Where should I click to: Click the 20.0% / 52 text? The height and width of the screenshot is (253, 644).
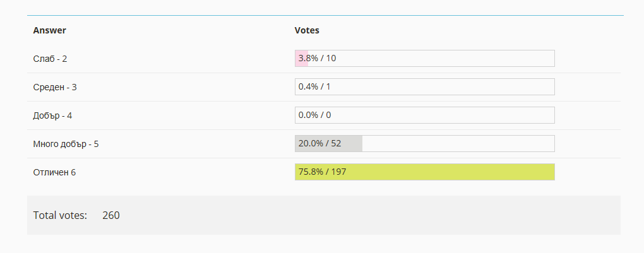pyautogui.click(x=319, y=143)
